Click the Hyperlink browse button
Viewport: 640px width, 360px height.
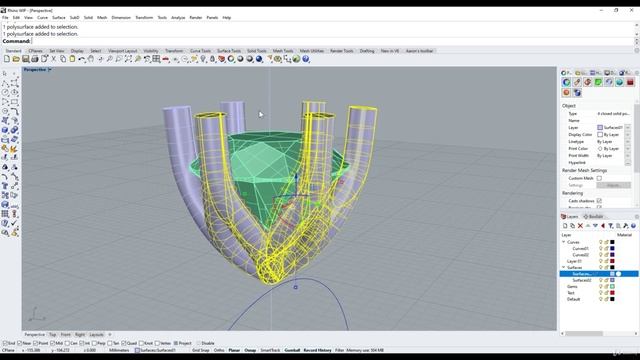click(627, 162)
